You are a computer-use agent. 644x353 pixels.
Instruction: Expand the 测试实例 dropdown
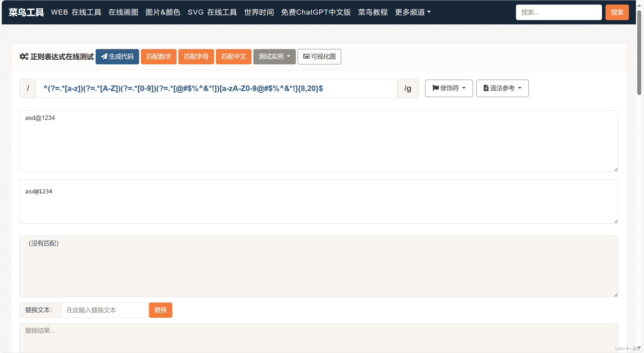[274, 57]
